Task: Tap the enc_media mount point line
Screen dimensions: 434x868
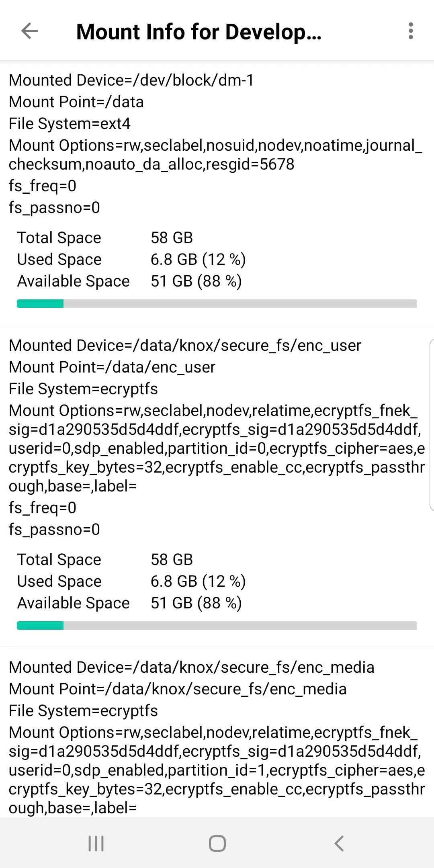Action: click(x=178, y=689)
